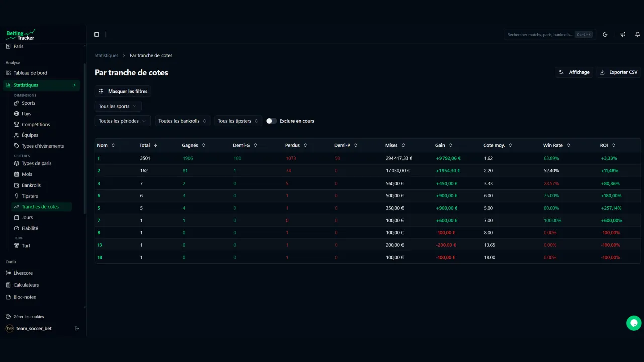The height and width of the screenshot is (362, 644).
Task: Toggle the Exclure en cours switch
Action: click(x=271, y=121)
